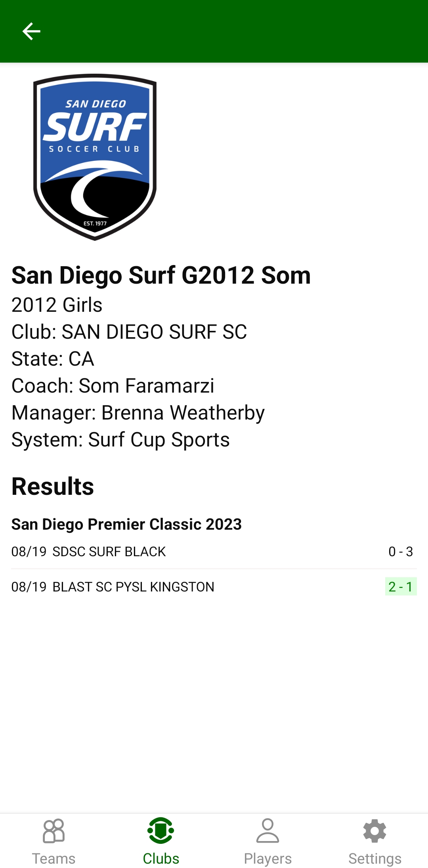Tap the green 2 - 1 score
The width and height of the screenshot is (428, 868).
pyautogui.click(x=400, y=587)
